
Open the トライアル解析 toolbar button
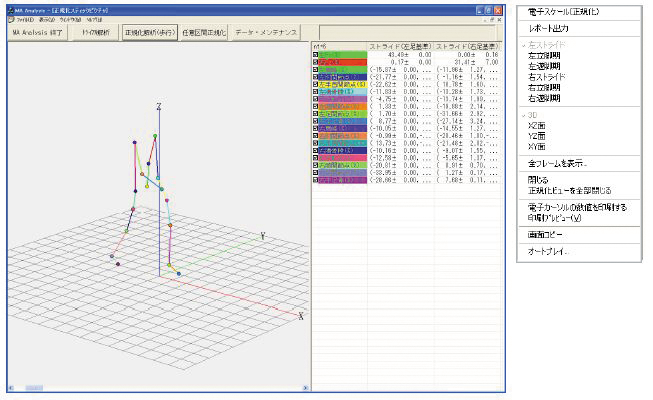coord(94,32)
